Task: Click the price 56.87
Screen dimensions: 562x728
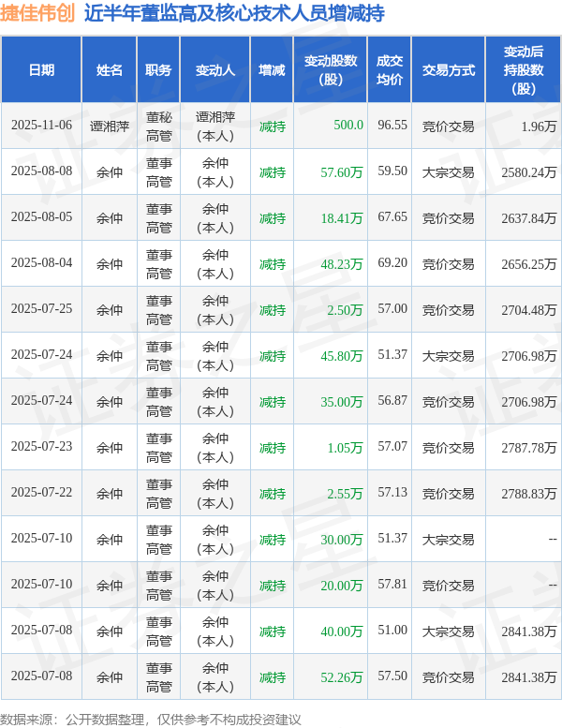Action: pyautogui.click(x=392, y=401)
